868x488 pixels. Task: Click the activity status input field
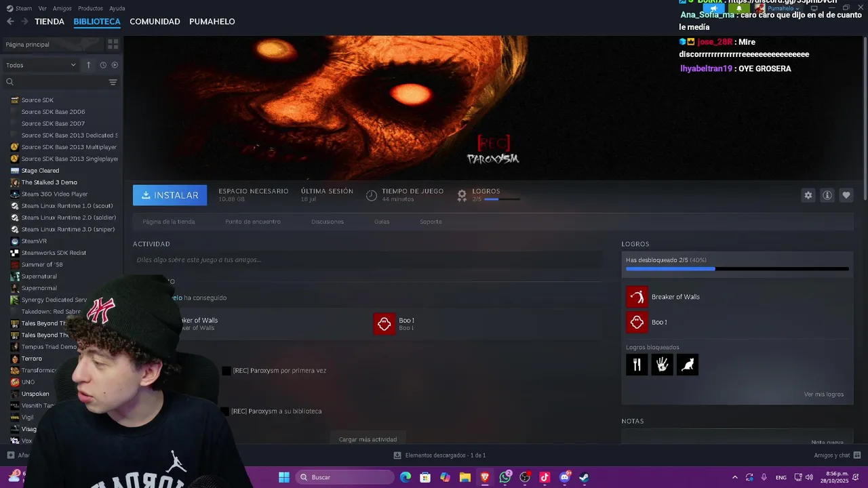[x=368, y=260]
